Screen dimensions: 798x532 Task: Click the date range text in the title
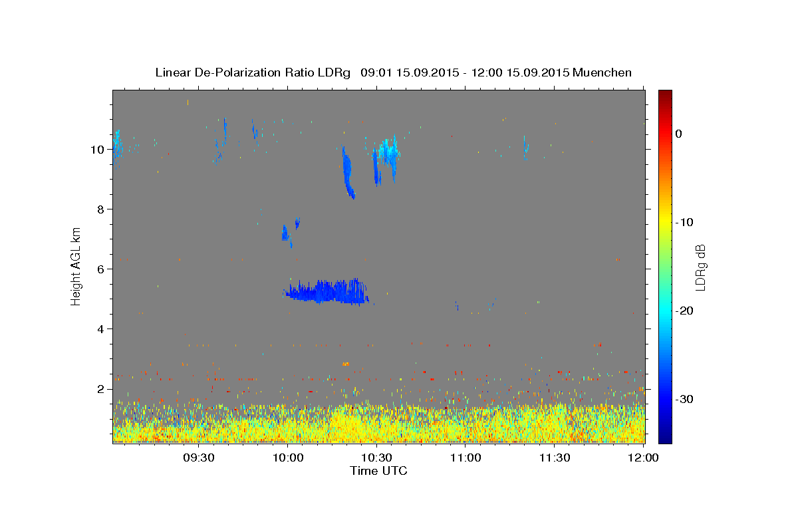465,72
